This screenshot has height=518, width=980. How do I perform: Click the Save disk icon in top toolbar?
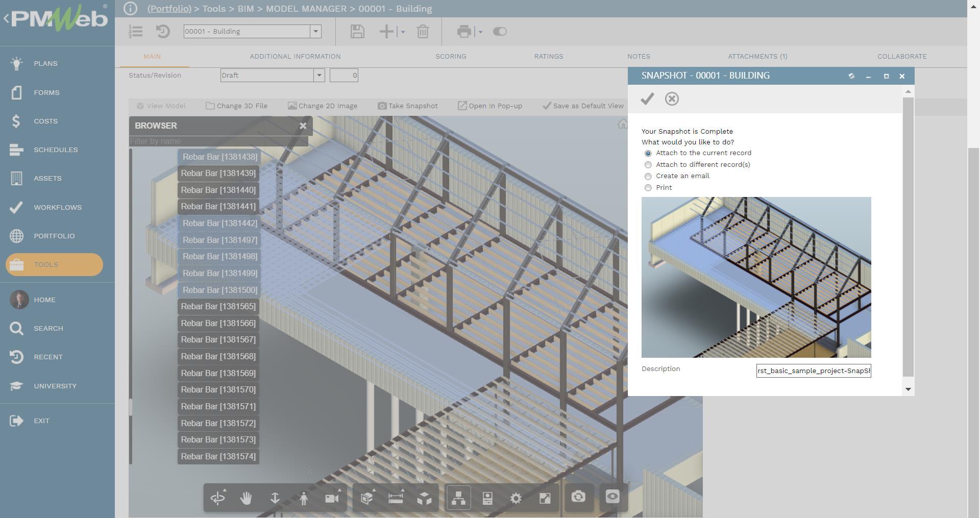357,32
